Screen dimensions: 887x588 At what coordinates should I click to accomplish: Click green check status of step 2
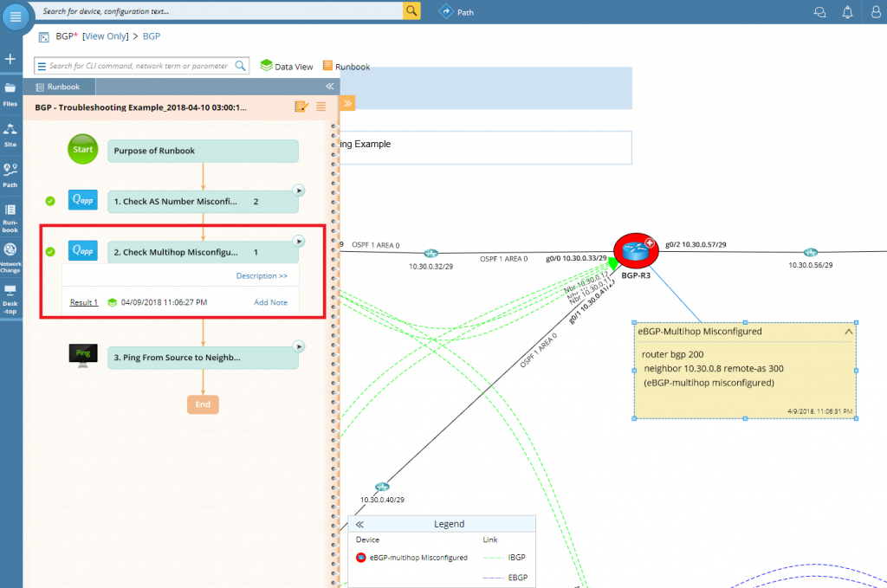[x=50, y=252]
